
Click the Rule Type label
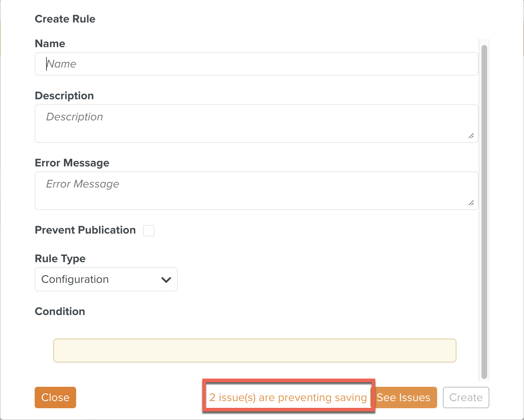[60, 259]
